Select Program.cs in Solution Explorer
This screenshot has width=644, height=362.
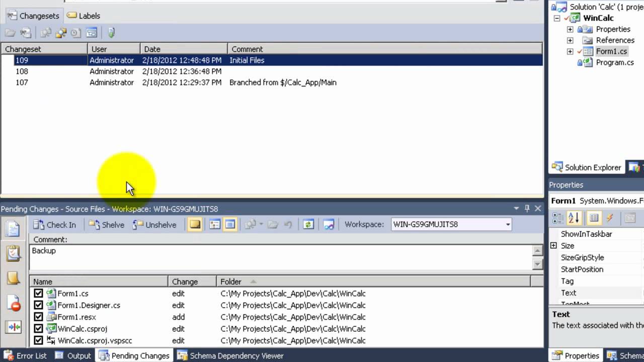[x=614, y=62]
